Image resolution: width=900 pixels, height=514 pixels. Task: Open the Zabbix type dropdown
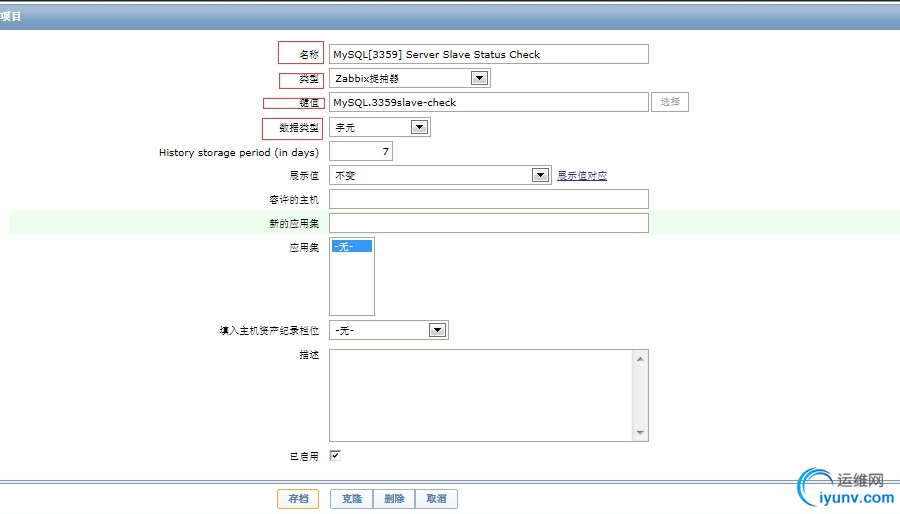tap(409, 78)
